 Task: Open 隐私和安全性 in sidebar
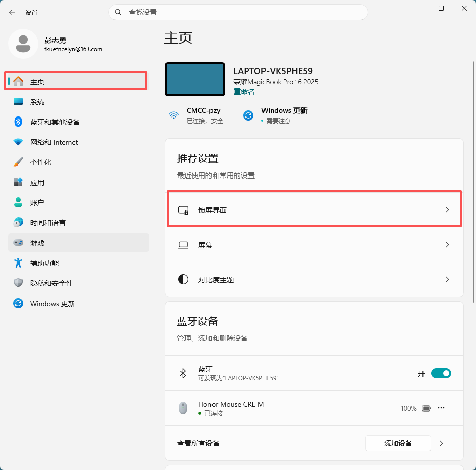point(79,283)
